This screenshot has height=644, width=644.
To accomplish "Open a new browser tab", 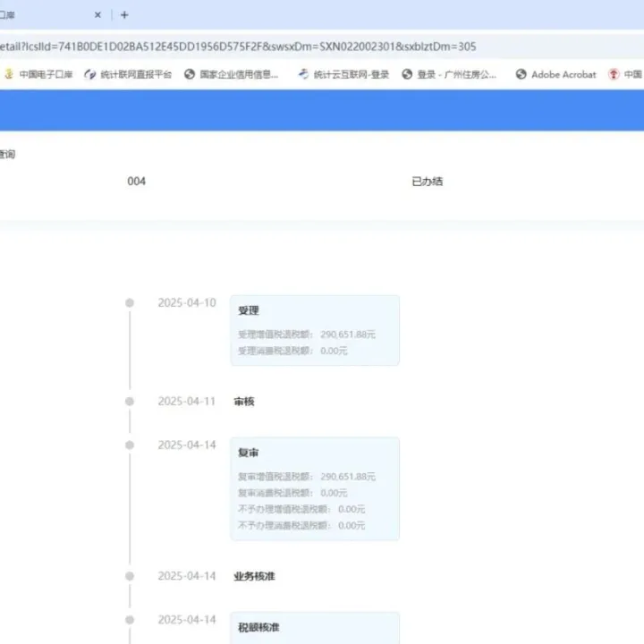I will click(124, 15).
